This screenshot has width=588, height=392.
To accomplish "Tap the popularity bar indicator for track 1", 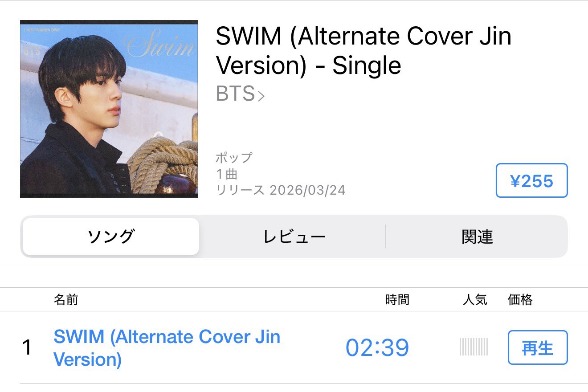I will [x=474, y=347].
